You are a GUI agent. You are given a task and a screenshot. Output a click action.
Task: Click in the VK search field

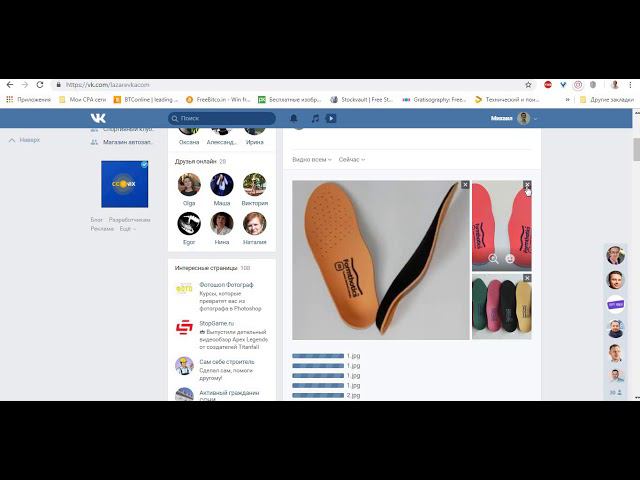(x=222, y=118)
